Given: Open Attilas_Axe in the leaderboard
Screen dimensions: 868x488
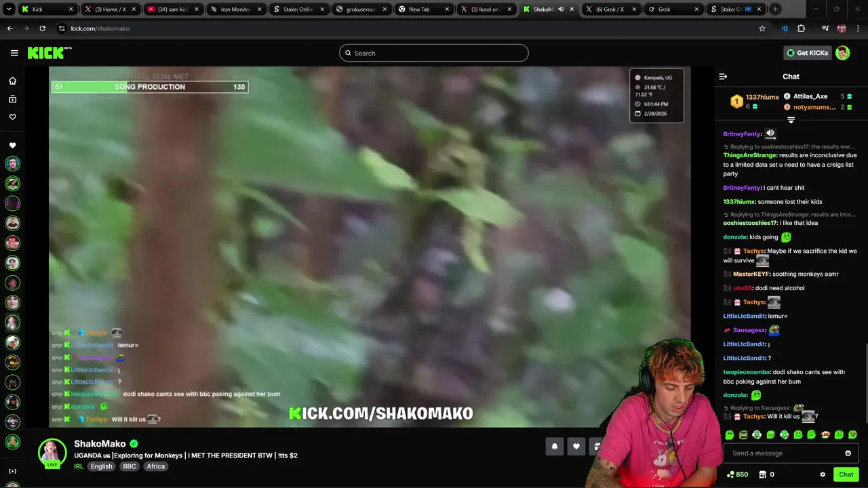Looking at the screenshot, I should [810, 96].
